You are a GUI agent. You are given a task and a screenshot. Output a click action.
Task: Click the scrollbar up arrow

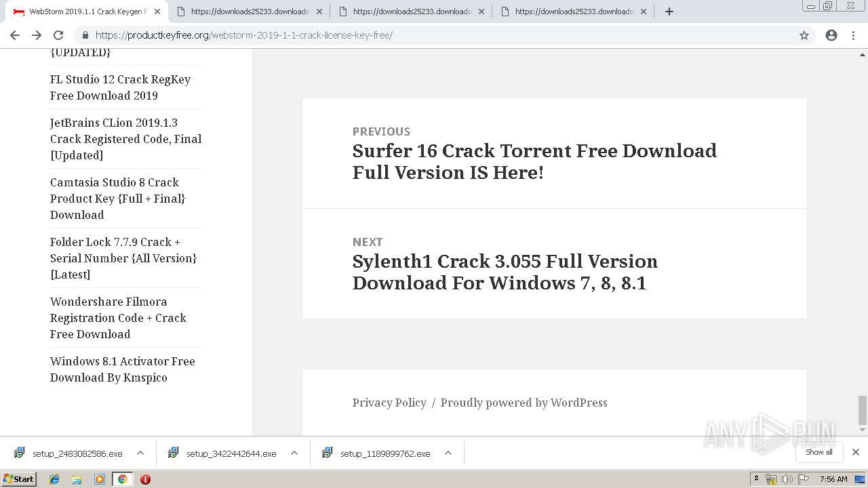pos(863,54)
